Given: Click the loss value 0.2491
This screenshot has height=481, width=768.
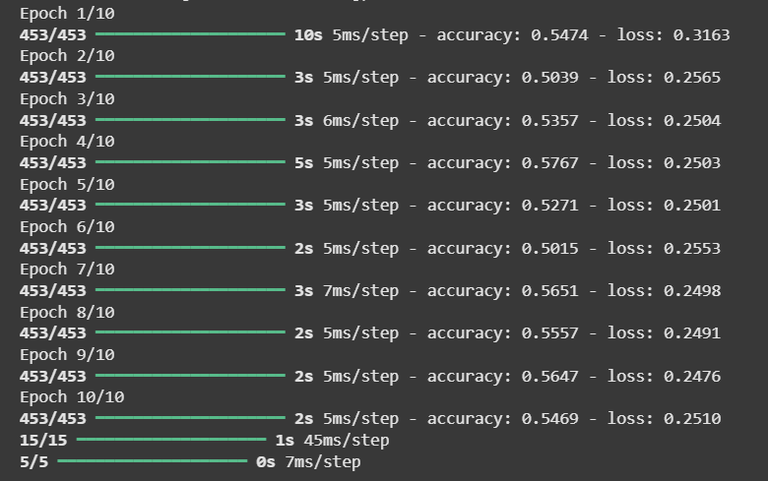Looking at the screenshot, I should (x=692, y=333).
